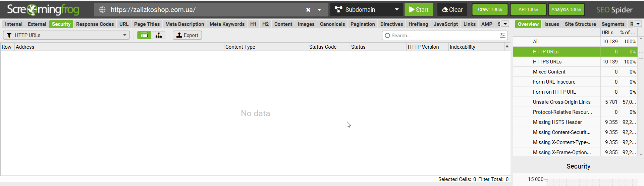Image resolution: width=644 pixels, height=186 pixels.
Task: Export the filtered data
Action: [x=187, y=35]
